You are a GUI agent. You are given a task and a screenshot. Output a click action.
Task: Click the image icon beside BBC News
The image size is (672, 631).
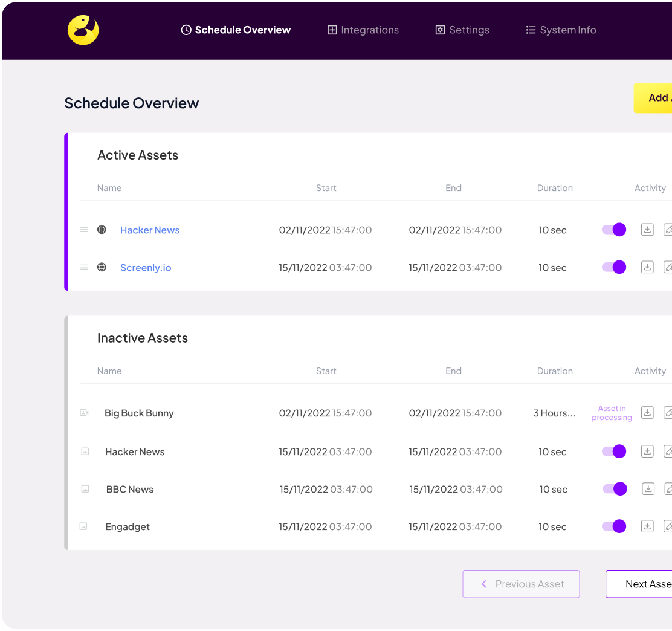pyautogui.click(x=85, y=489)
